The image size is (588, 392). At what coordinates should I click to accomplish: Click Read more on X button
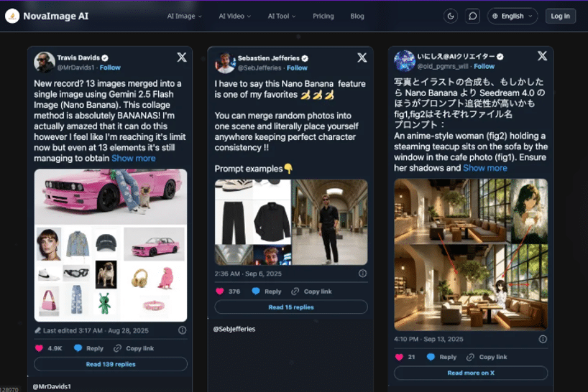coord(471,373)
